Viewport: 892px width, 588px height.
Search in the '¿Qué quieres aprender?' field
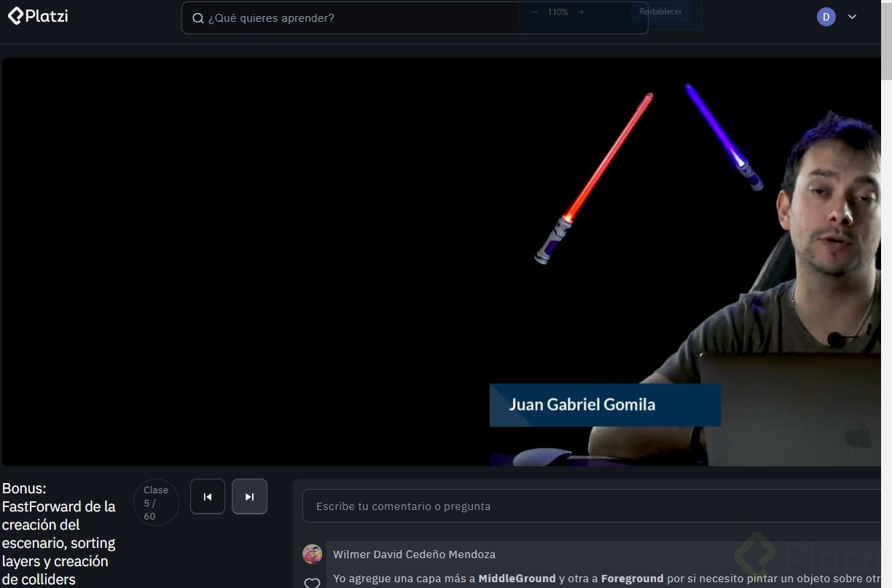tap(415, 18)
